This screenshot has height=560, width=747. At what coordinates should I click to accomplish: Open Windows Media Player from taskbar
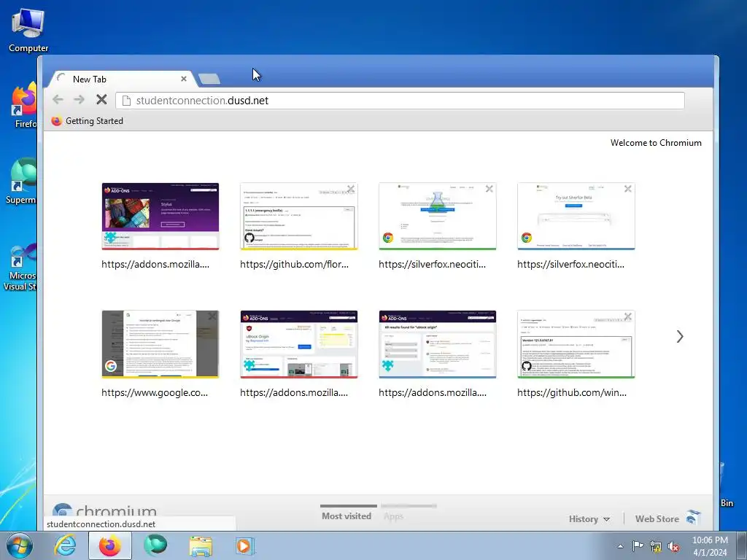point(245,545)
